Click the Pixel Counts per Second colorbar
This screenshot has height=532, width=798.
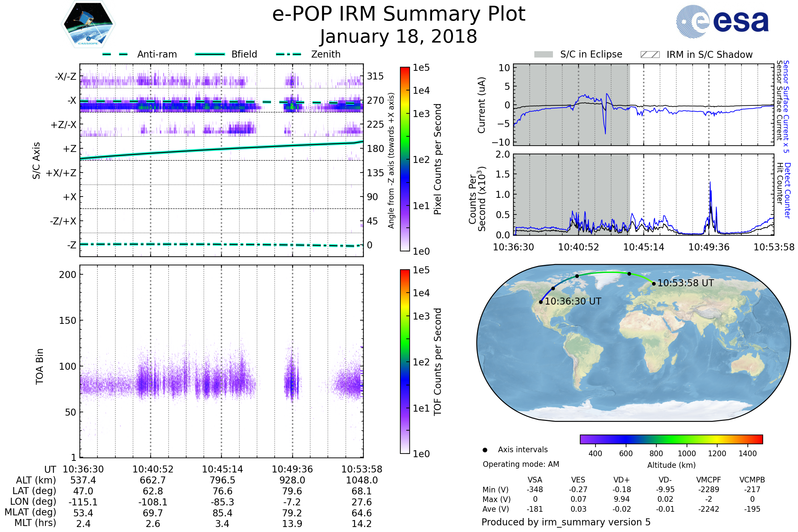click(405, 159)
